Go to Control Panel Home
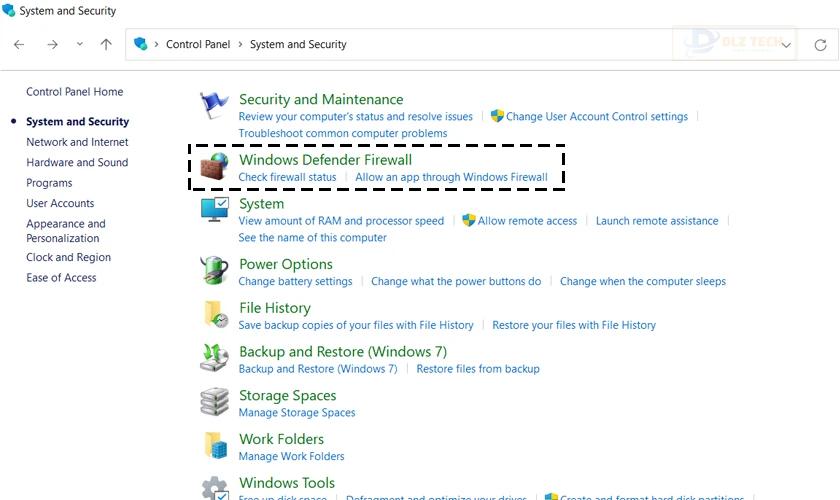840x500 pixels. tap(74, 92)
